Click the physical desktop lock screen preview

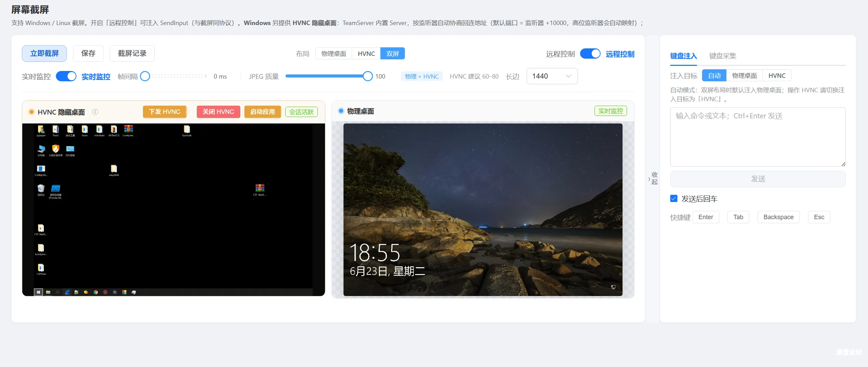tap(483, 210)
